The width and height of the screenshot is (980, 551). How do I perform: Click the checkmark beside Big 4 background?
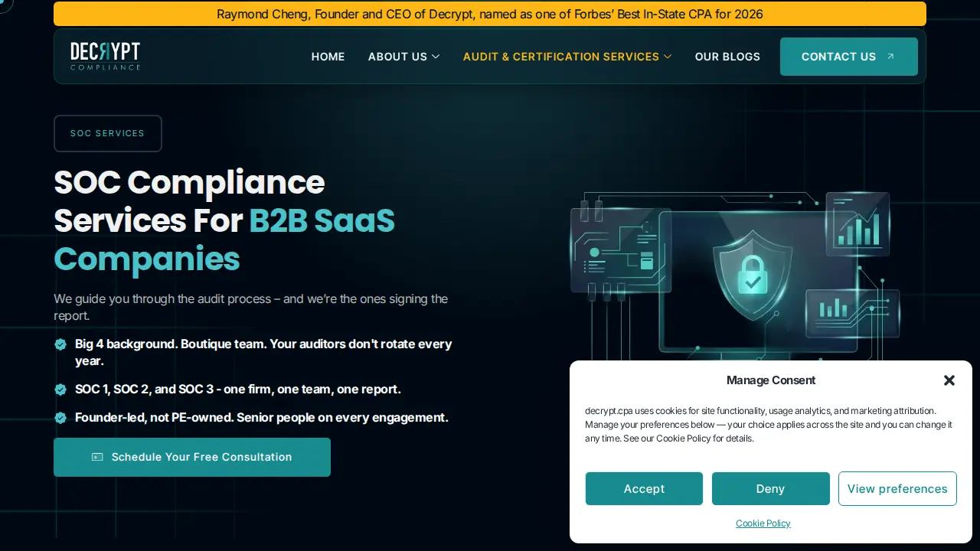60,344
